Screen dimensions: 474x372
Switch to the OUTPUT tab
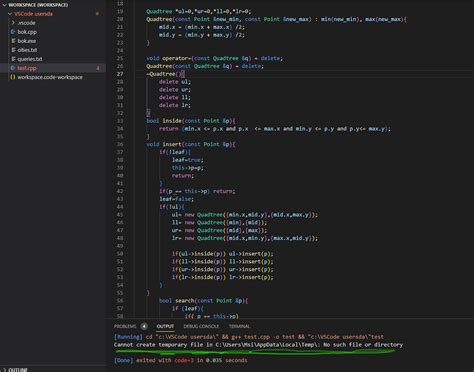(x=165, y=326)
